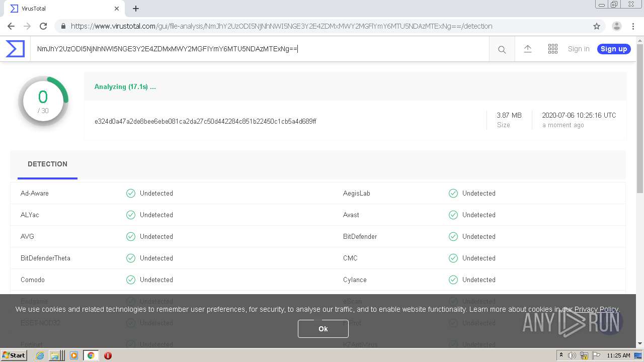The width and height of the screenshot is (644, 362).
Task: Click the file SHA-256 hash text
Action: 205,121
